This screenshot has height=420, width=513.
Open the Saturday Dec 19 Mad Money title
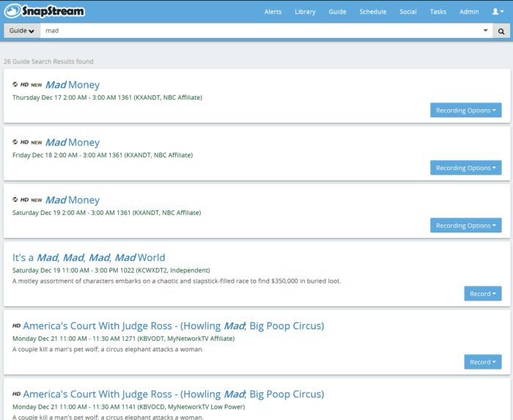click(x=73, y=200)
